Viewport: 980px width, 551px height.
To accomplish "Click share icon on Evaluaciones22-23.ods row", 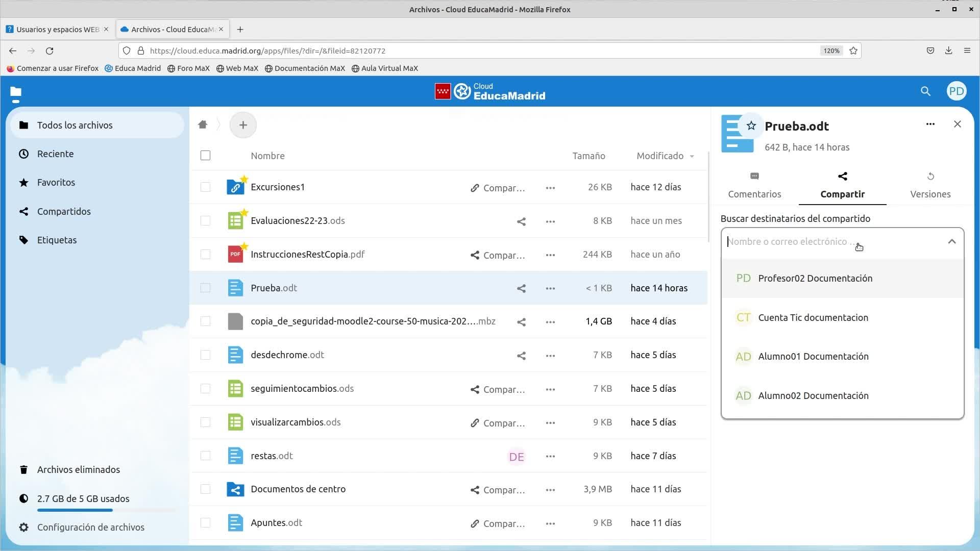I will (521, 221).
